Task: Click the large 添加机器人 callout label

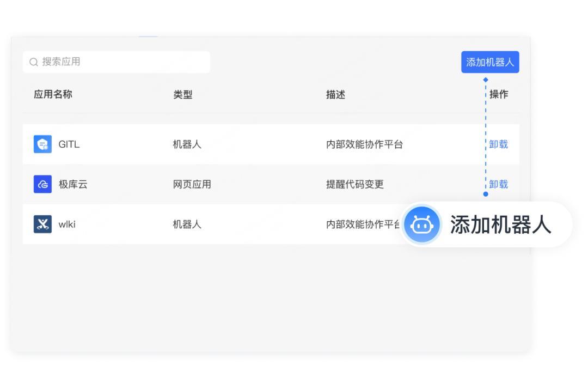Action: coord(501,224)
